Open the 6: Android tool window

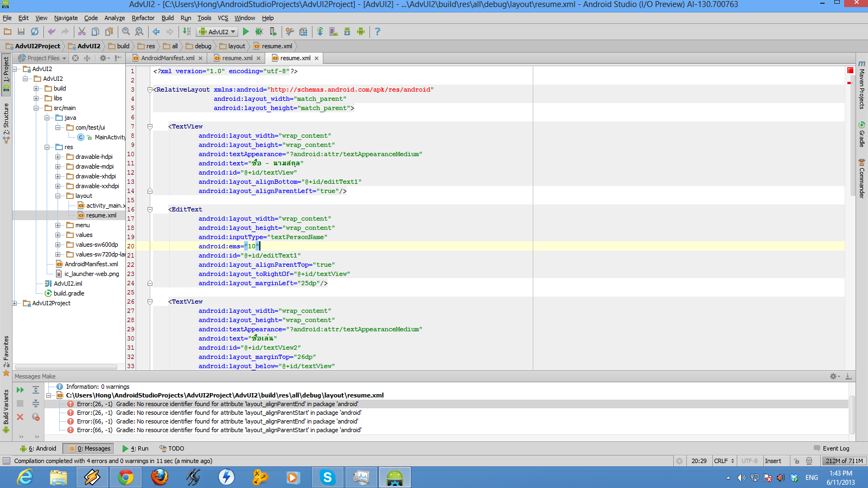tap(38, 448)
